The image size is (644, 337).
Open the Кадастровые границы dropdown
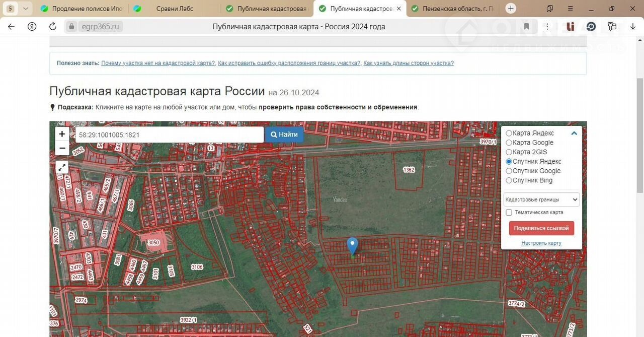[541, 199]
